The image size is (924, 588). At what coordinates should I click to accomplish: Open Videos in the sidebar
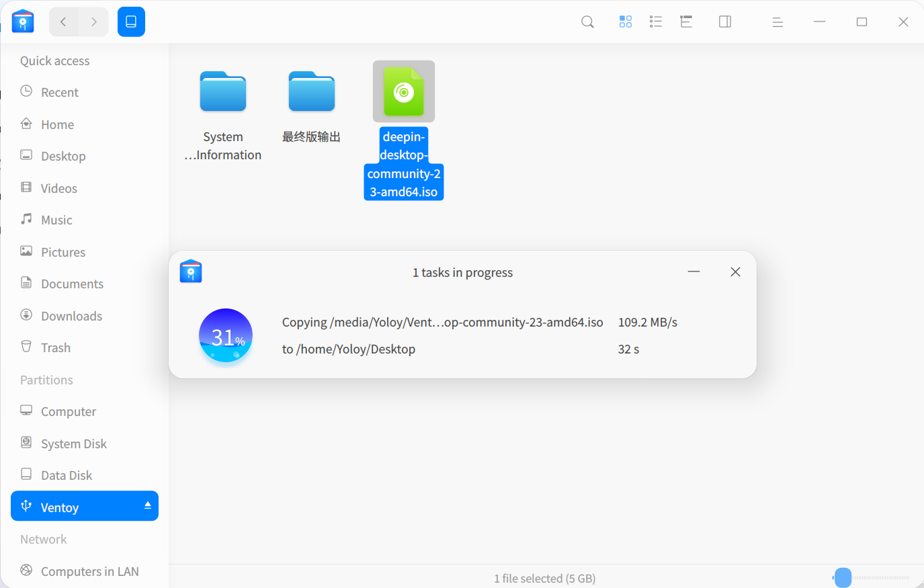click(x=85, y=188)
